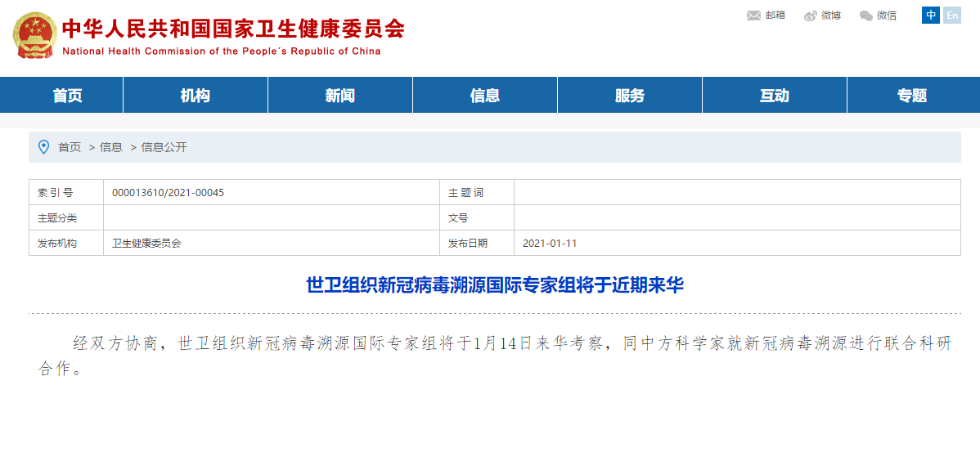980x470 pixels.
Task: Click the 信息 breadcrumb link
Action: click(111, 147)
